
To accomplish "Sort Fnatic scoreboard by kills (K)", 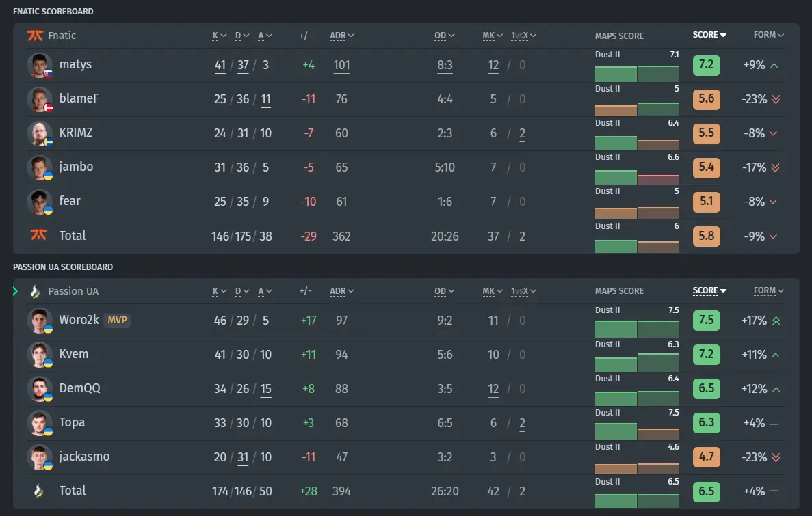I will click(x=220, y=36).
